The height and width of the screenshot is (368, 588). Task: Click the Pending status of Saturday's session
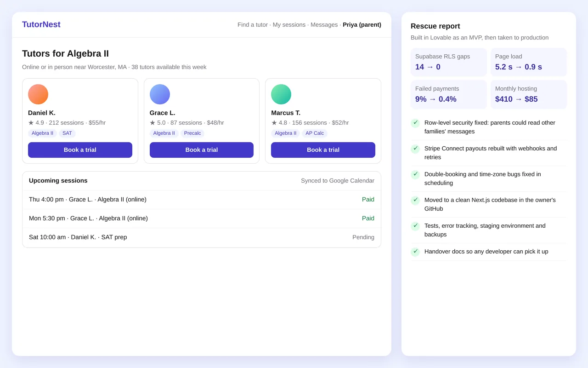point(363,237)
